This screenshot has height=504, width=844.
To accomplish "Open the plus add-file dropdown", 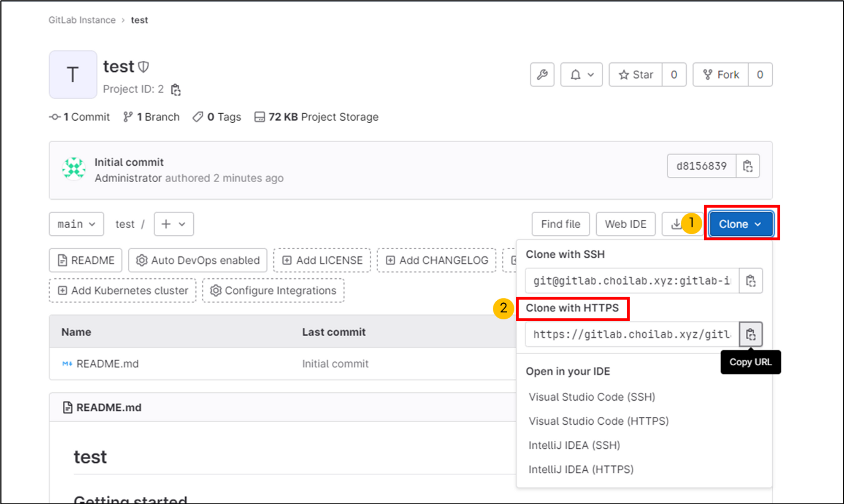I will click(x=174, y=224).
